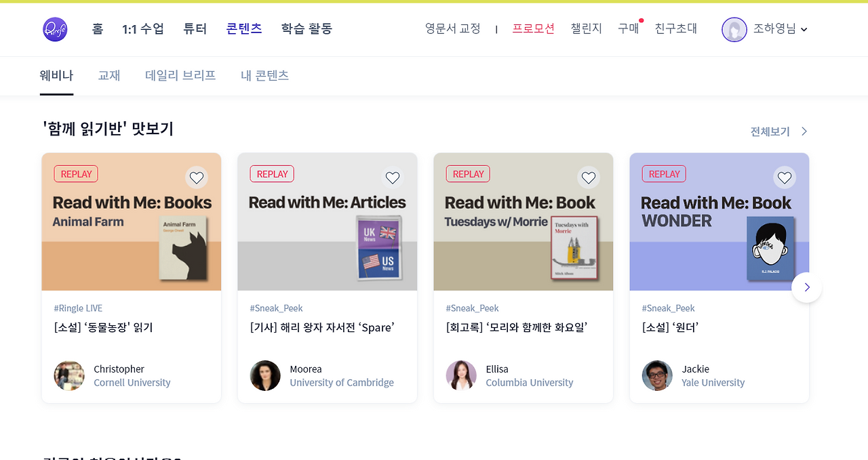Click the Ringle logo icon
The height and width of the screenshot is (460, 868).
tap(55, 29)
